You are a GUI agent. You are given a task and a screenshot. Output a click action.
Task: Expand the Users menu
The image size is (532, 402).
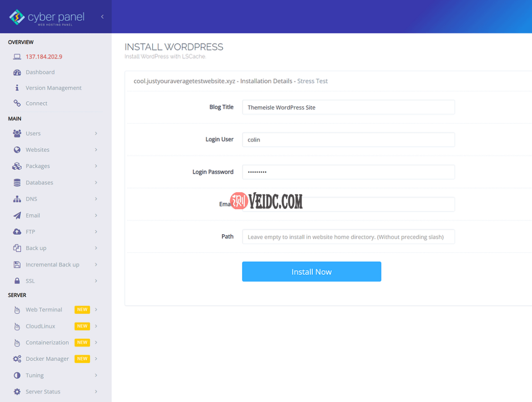[32, 133]
